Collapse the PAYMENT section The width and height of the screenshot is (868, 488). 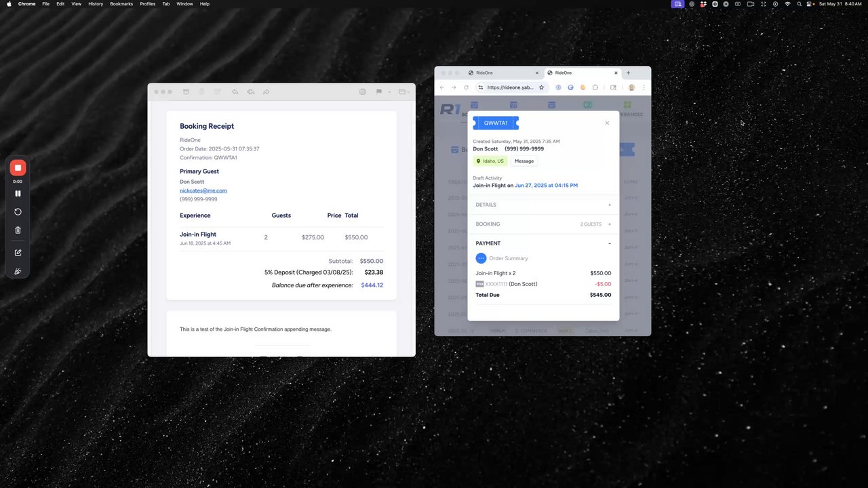(x=543, y=243)
